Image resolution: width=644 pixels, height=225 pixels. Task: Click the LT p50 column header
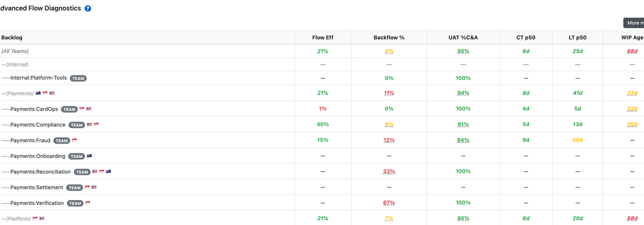click(x=577, y=37)
